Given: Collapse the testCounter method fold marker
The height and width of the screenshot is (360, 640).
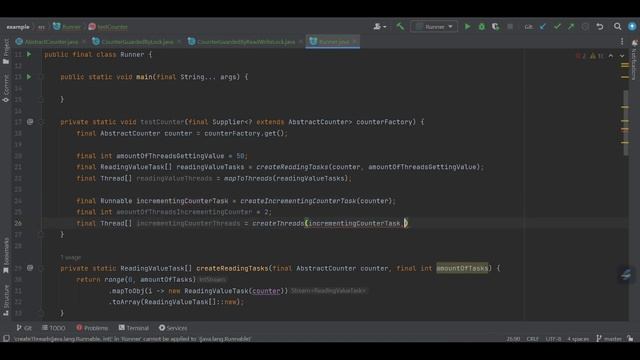Looking at the screenshot, I should coord(41,122).
